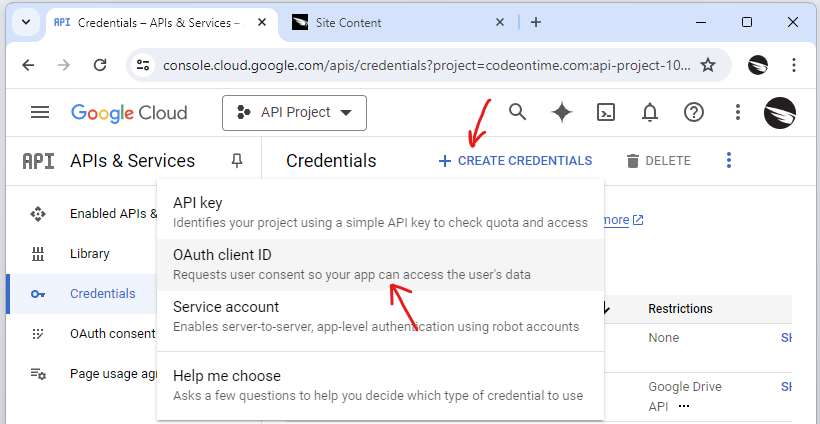Viewport: 820px width, 424px height.
Task: Activate Cloud Shell terminal icon
Action: tap(606, 112)
